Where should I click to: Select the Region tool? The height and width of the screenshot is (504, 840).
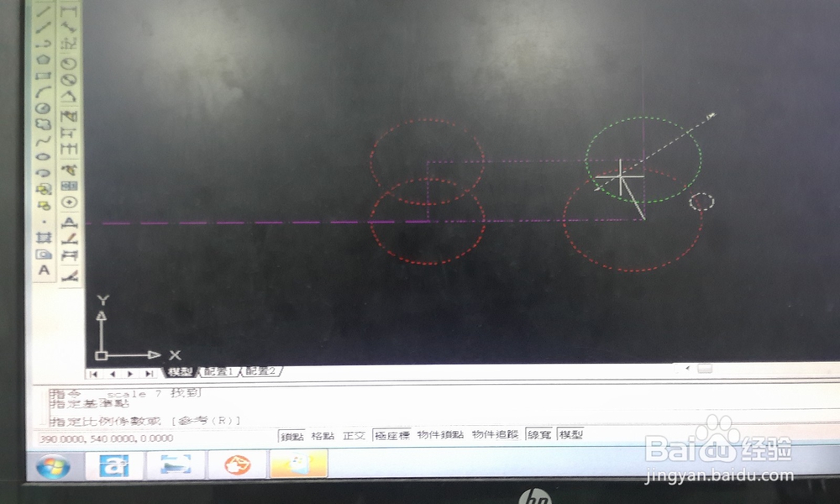coord(44,254)
